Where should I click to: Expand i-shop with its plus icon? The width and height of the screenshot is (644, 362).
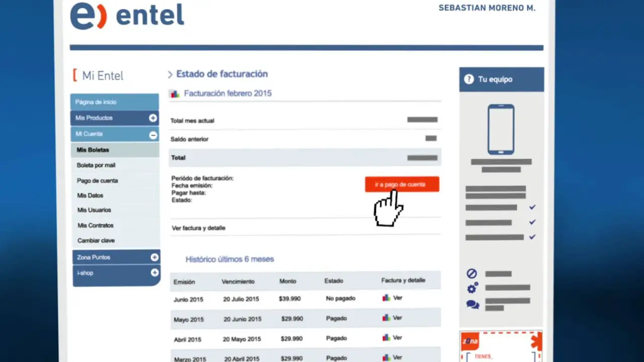tap(155, 273)
